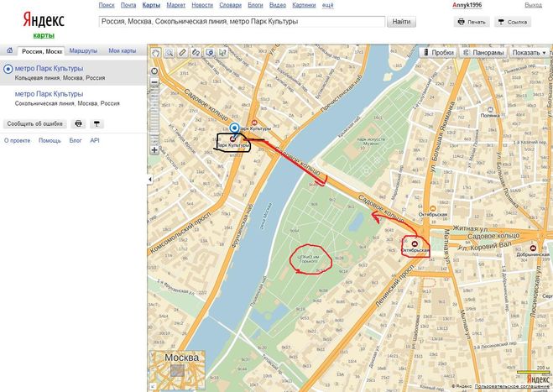Select the route-building tool in map toolbar

pyautogui.click(x=196, y=53)
